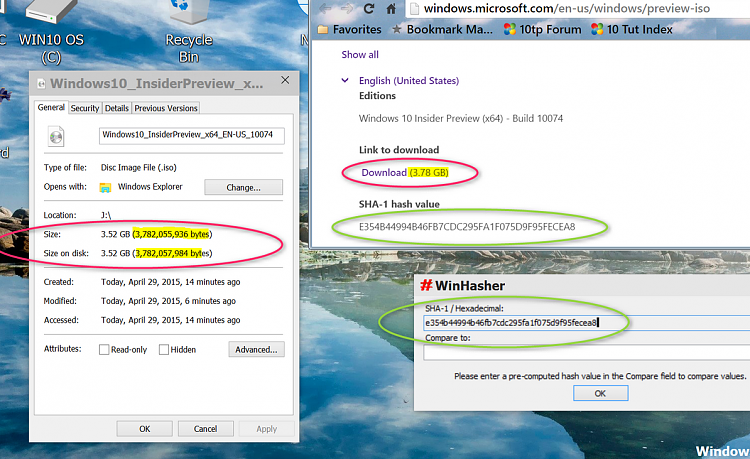Click the Location value J:\
The image size is (750, 459).
[x=106, y=215]
